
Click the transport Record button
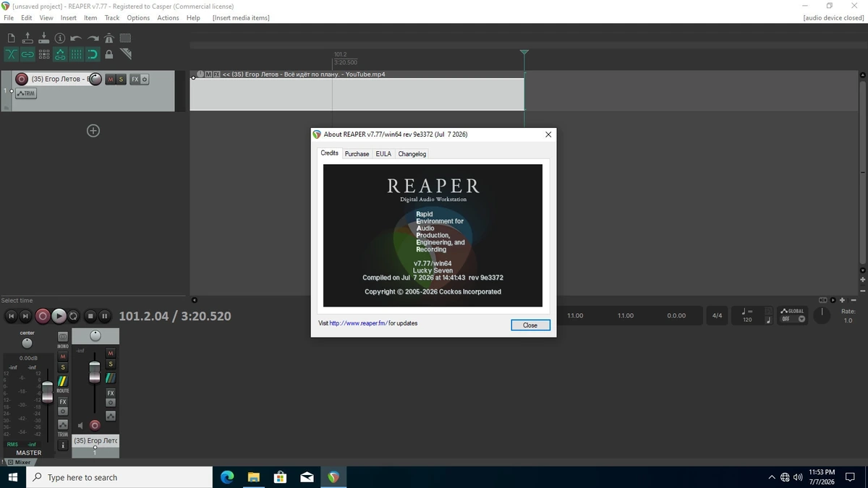pyautogui.click(x=43, y=316)
